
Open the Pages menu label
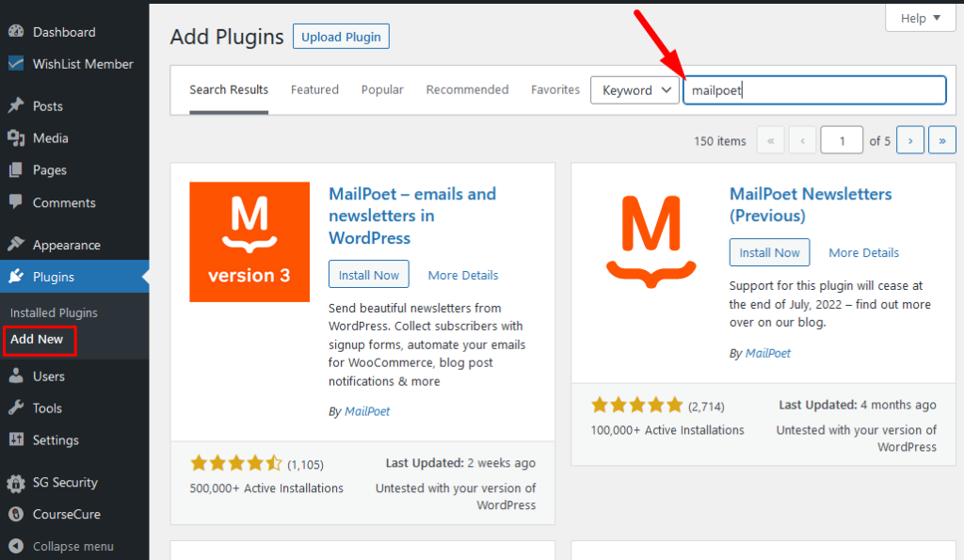(x=50, y=170)
